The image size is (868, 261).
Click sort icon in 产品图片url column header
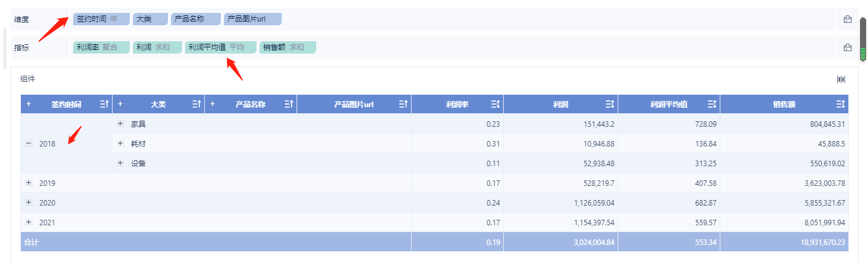point(403,105)
